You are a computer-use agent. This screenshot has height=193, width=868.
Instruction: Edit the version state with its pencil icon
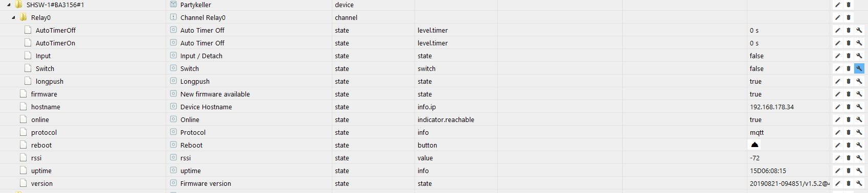[838, 183]
